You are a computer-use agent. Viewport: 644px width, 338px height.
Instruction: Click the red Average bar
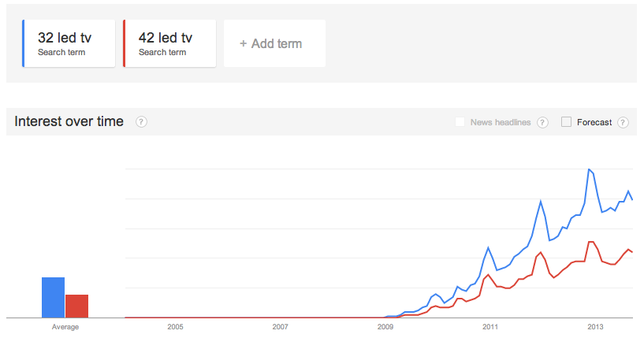point(76,306)
